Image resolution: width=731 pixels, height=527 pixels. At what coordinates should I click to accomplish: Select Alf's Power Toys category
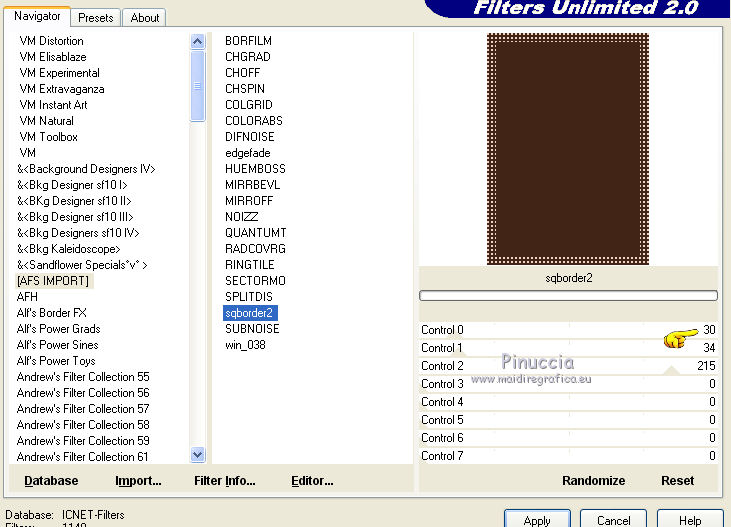coord(56,361)
